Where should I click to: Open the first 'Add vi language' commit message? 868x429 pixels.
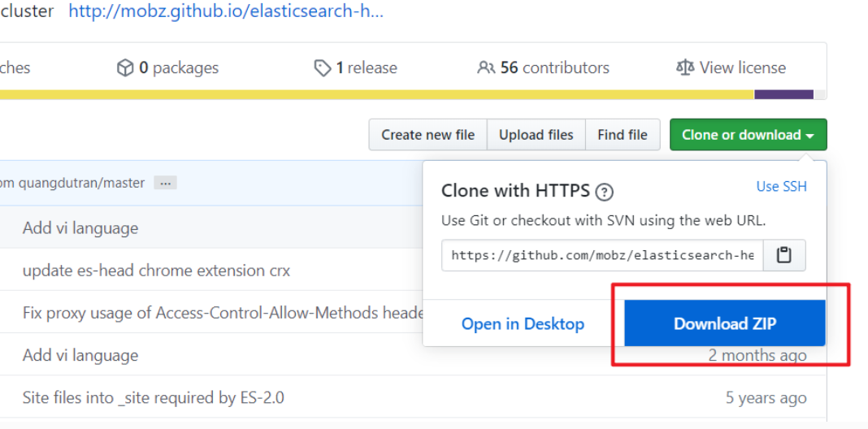(80, 227)
